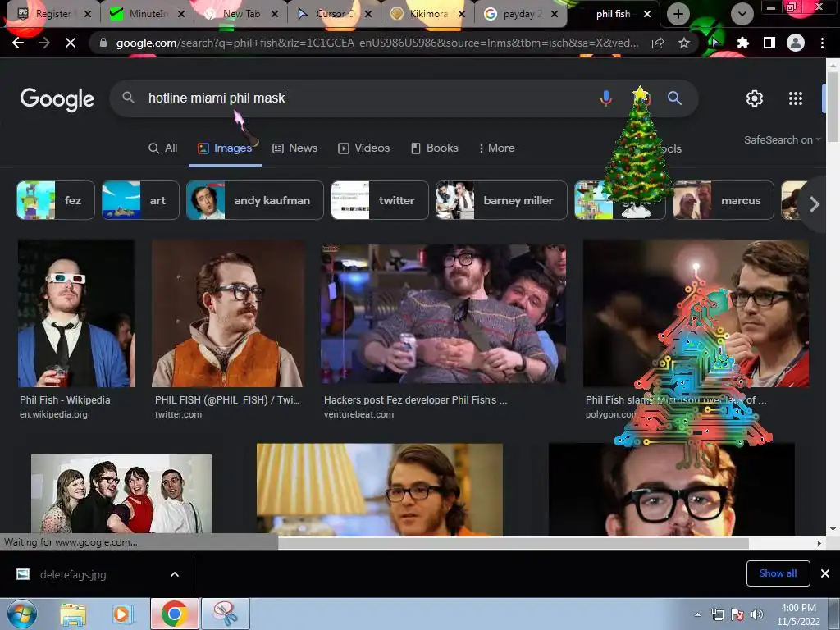840x630 pixels.
Task: Switch to the Videos tab
Action: pos(363,148)
